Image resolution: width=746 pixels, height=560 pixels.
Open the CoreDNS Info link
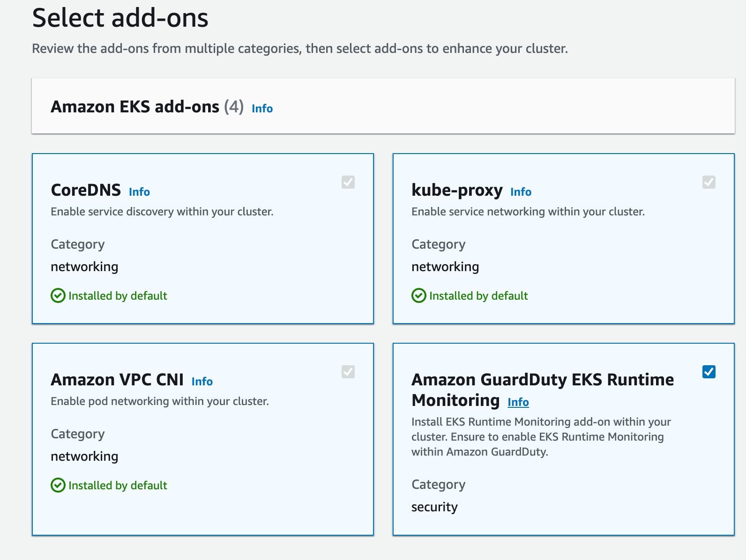tap(139, 192)
